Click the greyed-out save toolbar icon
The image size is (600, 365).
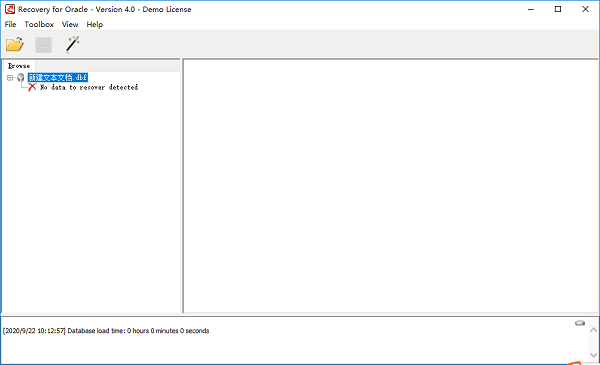[44, 45]
